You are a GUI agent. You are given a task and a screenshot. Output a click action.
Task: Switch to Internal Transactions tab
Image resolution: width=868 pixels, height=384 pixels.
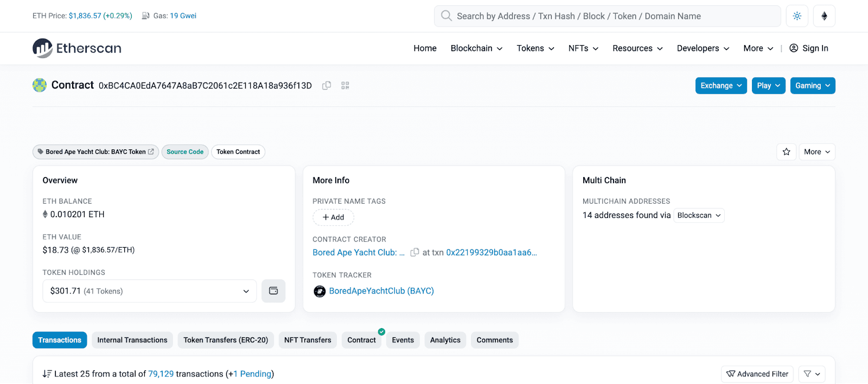[x=132, y=340]
